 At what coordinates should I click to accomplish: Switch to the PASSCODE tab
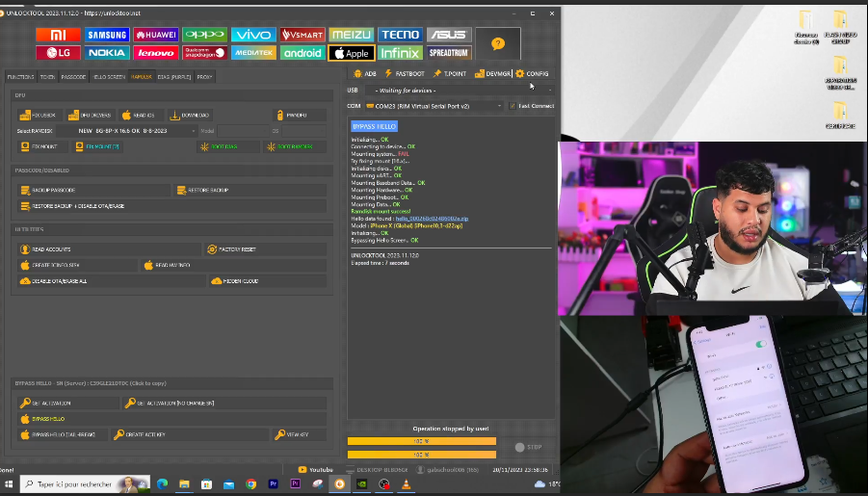coord(73,77)
